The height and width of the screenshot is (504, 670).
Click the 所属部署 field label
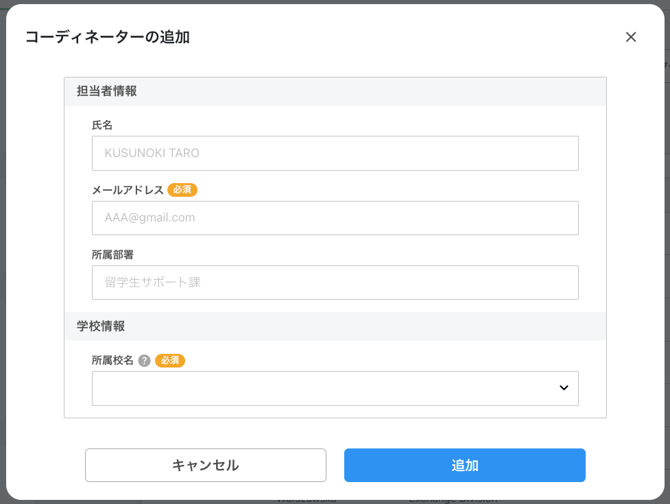coord(113,255)
